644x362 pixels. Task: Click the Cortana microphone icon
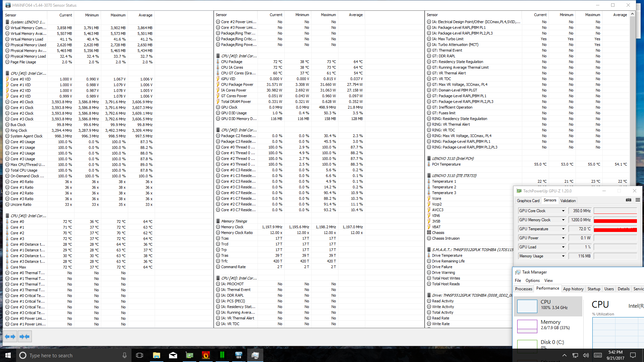point(124,355)
